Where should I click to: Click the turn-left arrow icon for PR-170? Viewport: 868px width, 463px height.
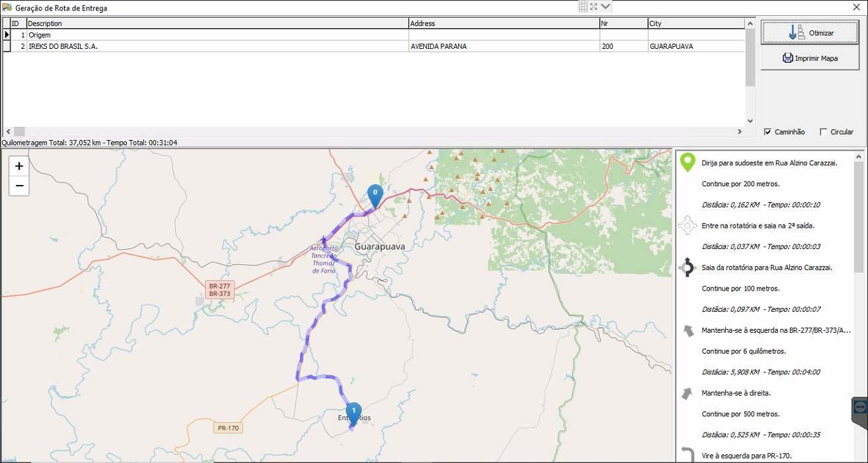[x=688, y=454]
